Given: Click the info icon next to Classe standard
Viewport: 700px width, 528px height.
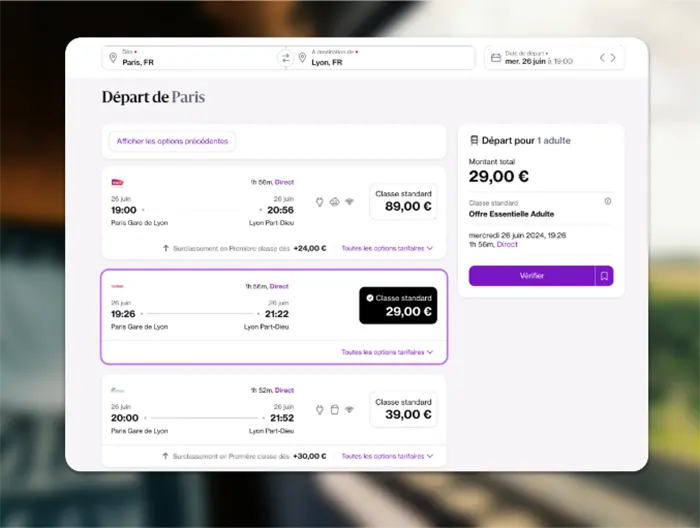Looking at the screenshot, I should 608,201.
